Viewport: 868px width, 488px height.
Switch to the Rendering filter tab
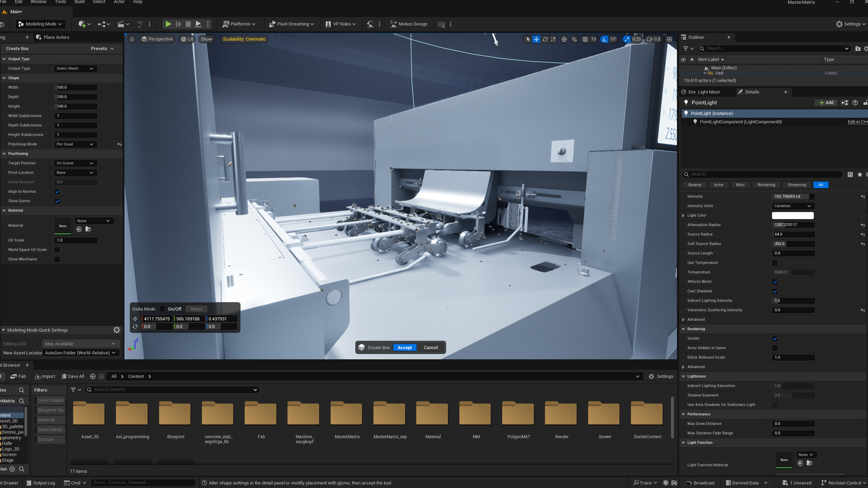pyautogui.click(x=766, y=185)
